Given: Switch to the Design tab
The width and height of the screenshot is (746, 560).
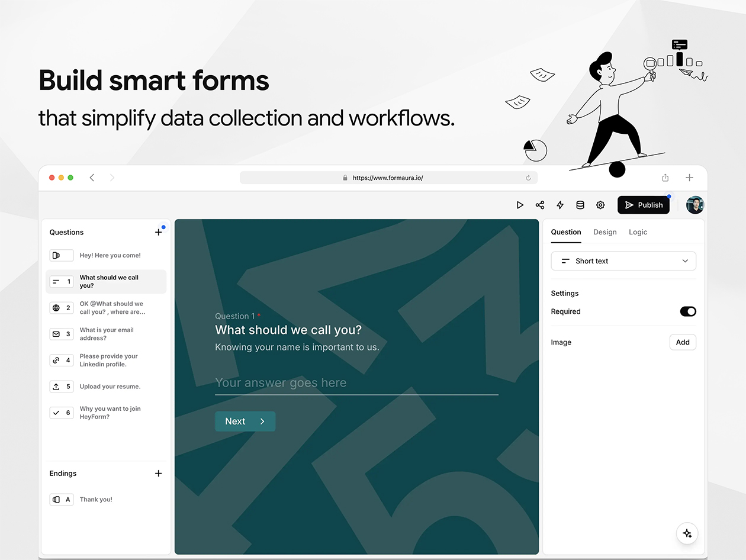Looking at the screenshot, I should tap(604, 232).
